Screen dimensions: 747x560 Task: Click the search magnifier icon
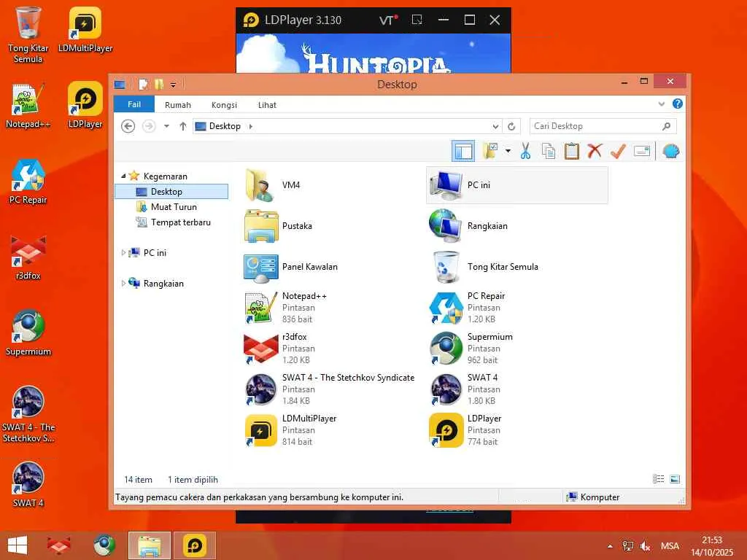click(x=667, y=126)
